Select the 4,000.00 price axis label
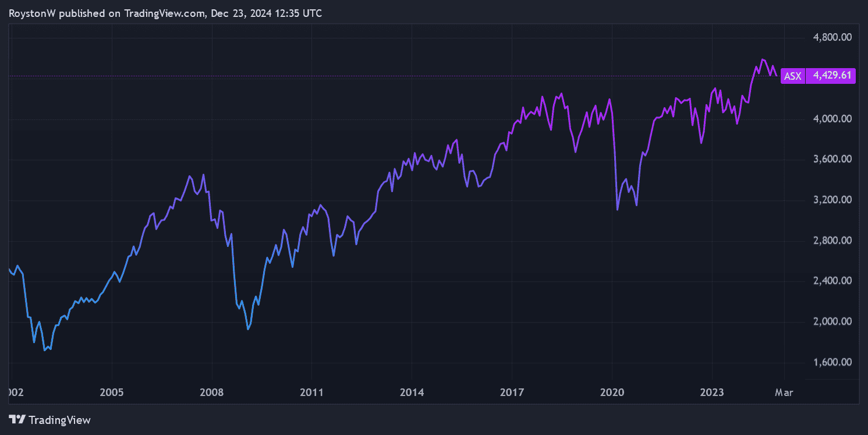 (x=832, y=119)
